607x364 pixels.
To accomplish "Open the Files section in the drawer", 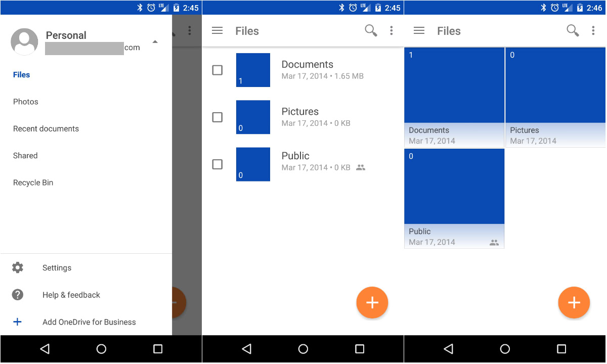I will pyautogui.click(x=22, y=75).
